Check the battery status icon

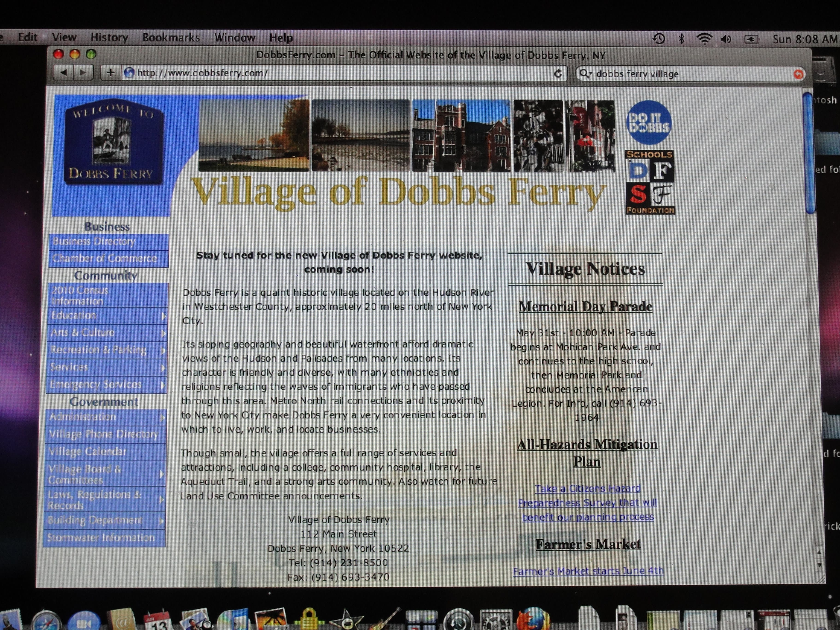pyautogui.click(x=751, y=39)
